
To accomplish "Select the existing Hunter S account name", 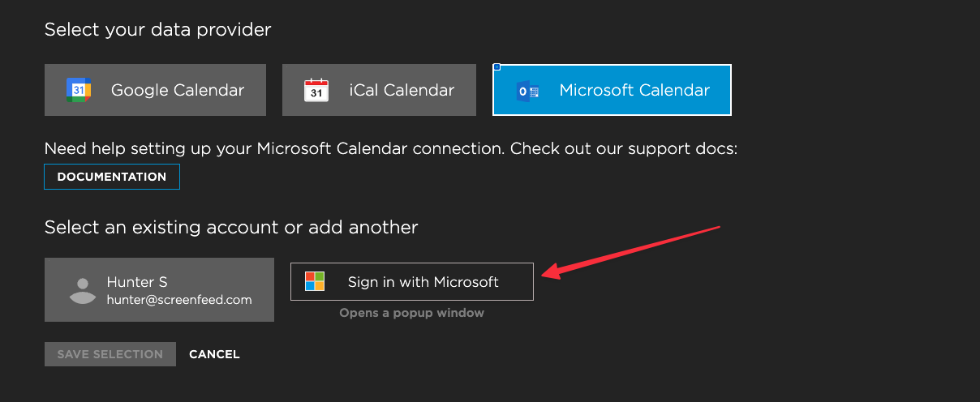I will coord(137,281).
